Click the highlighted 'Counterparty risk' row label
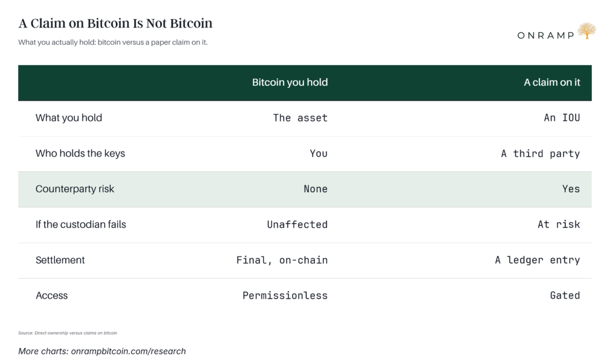The image size is (610, 364). 75,189
